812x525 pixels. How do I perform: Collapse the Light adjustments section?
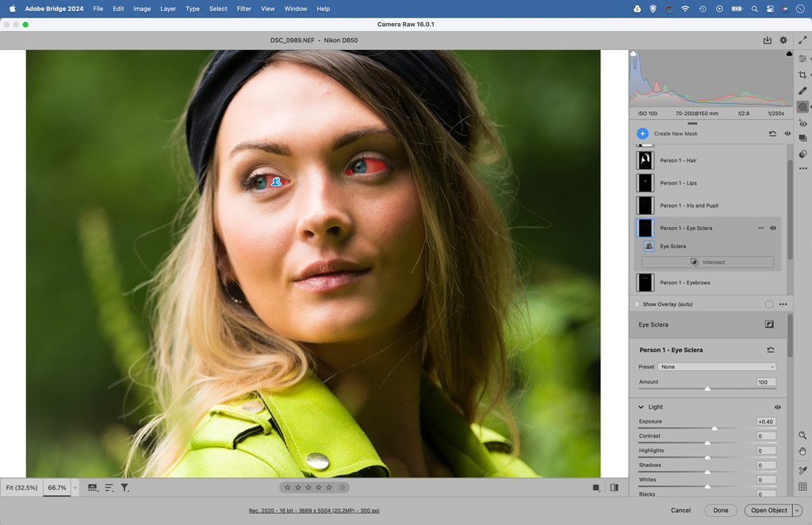pyautogui.click(x=641, y=407)
